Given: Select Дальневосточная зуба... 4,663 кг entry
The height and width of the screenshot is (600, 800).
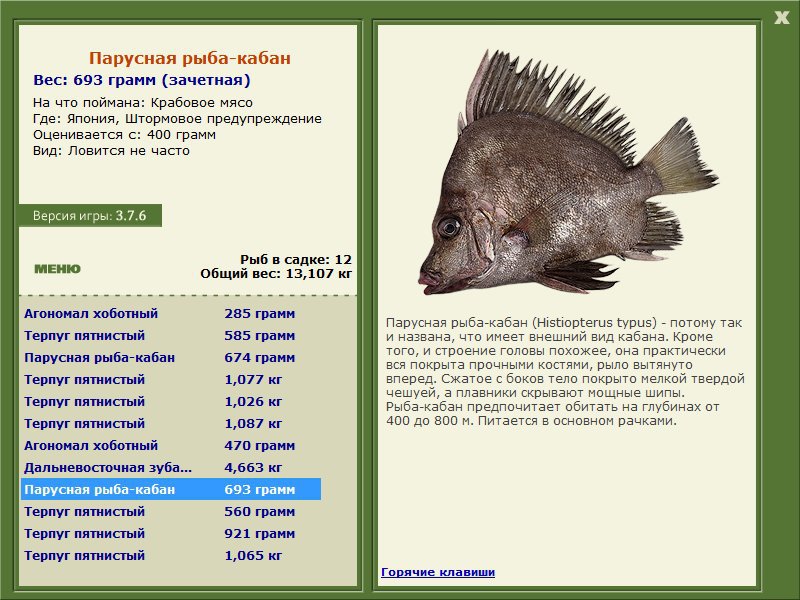Looking at the screenshot, I should point(171,467).
